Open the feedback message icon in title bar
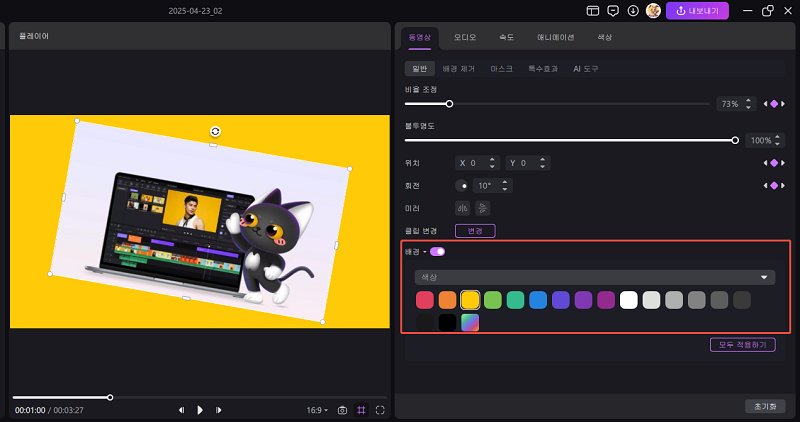The height and width of the screenshot is (422, 800). (613, 11)
